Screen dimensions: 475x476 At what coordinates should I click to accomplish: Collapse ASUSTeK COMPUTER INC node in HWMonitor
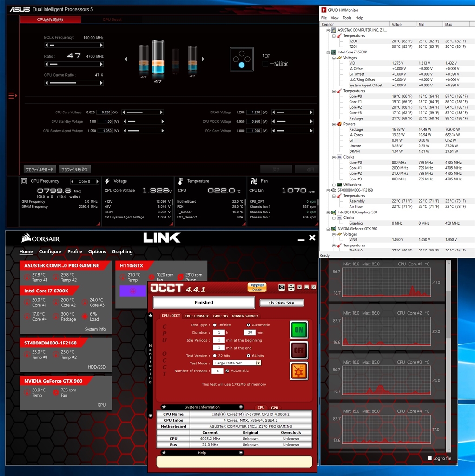click(x=328, y=30)
